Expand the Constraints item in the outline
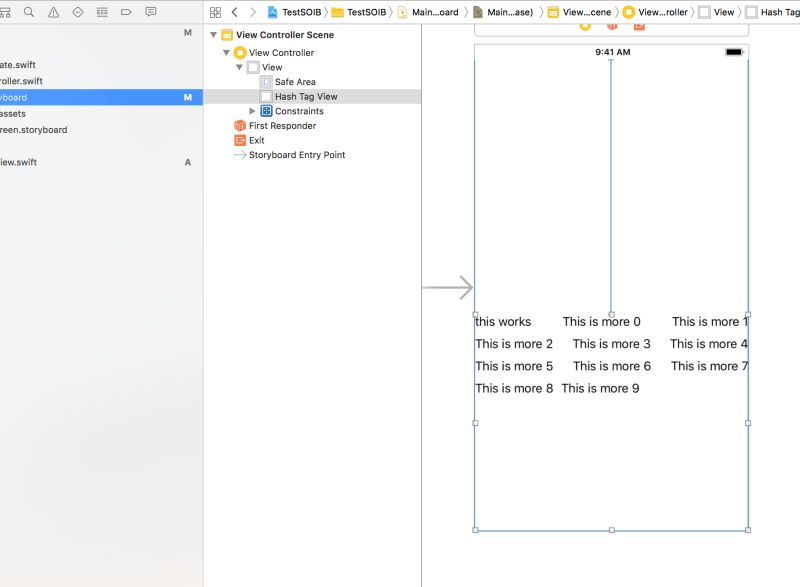The height and width of the screenshot is (587, 800). pyautogui.click(x=252, y=110)
